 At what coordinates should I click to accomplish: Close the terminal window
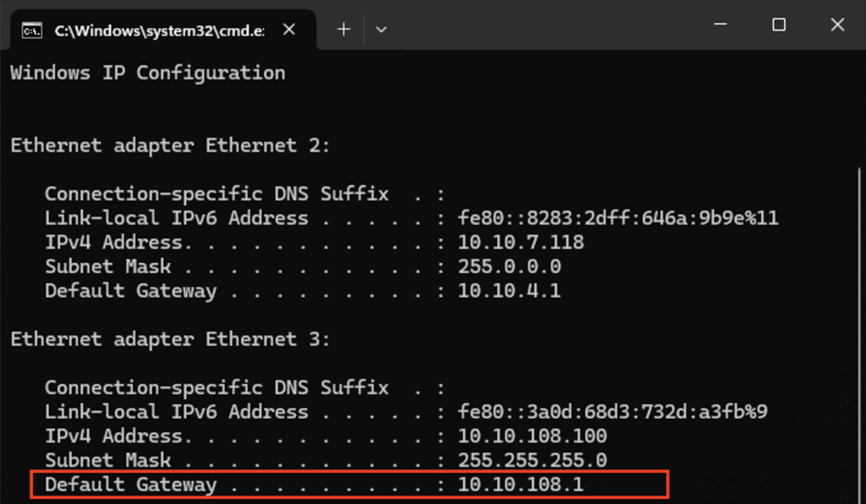837,25
